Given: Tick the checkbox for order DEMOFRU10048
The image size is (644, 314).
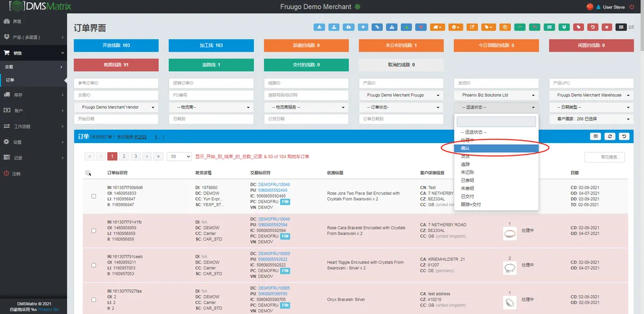Looking at the screenshot, I should click(94, 196).
